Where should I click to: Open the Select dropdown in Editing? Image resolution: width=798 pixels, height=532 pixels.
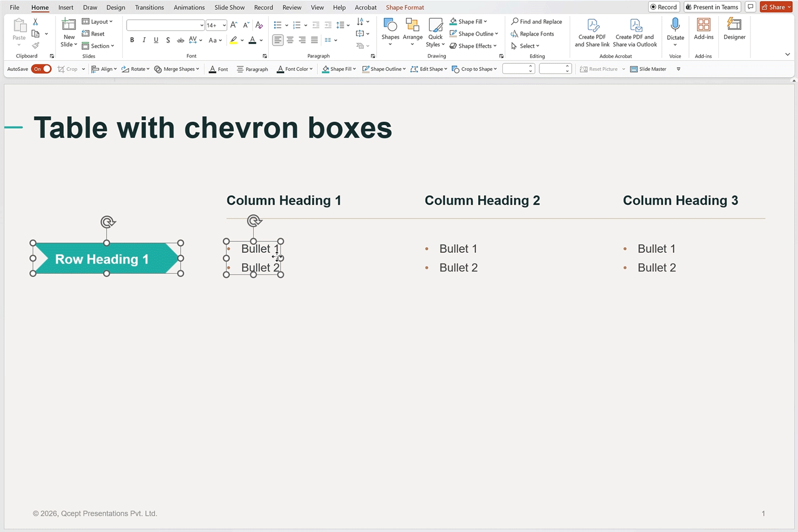click(x=525, y=46)
